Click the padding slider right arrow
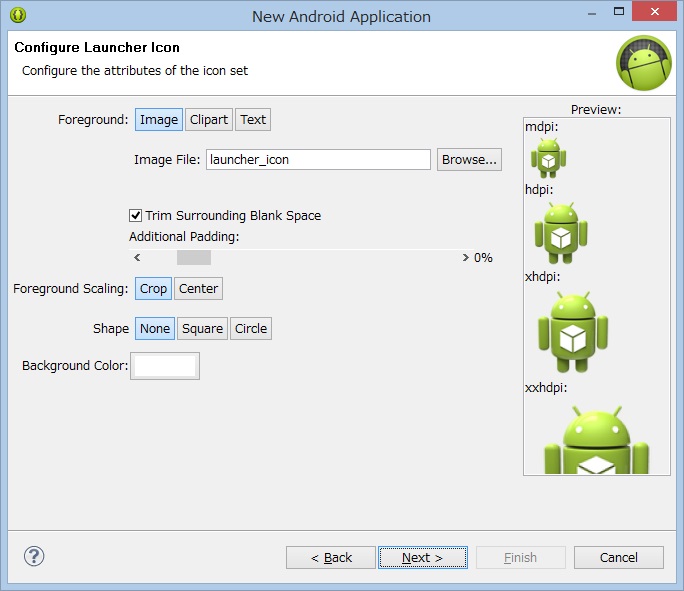 pyautogui.click(x=465, y=257)
